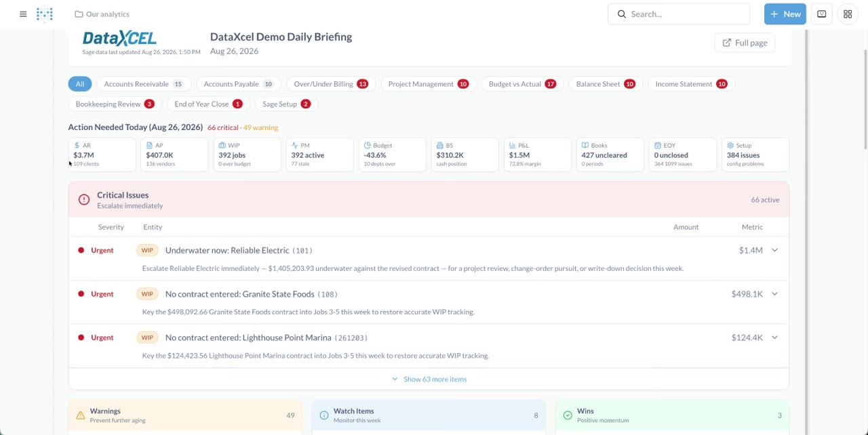Sort by Amount column header

686,227
